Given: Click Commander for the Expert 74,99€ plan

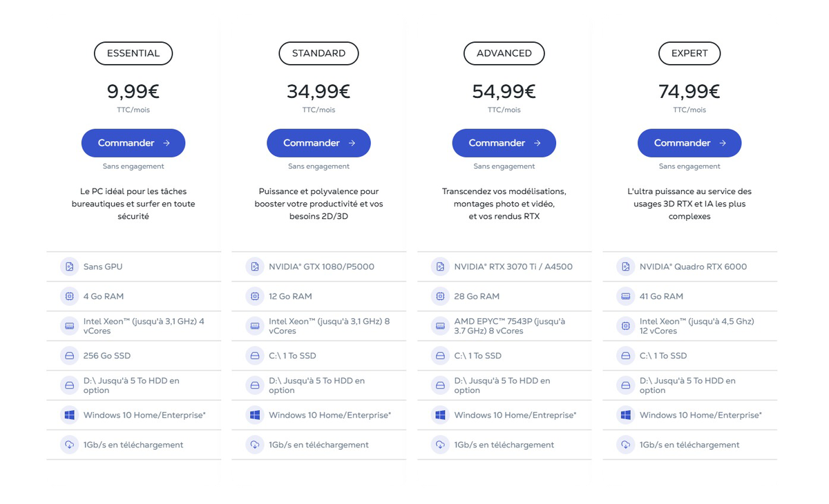Looking at the screenshot, I should (689, 143).
